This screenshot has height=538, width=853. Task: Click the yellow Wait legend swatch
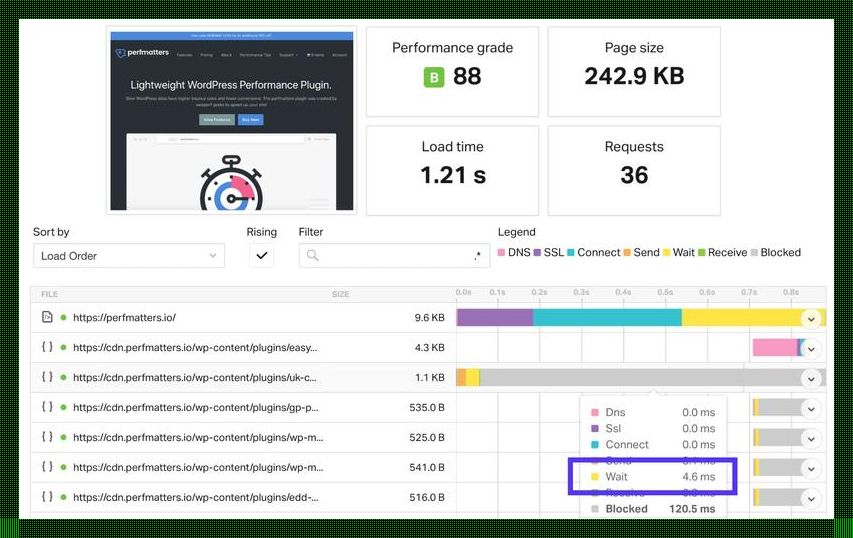tap(666, 252)
